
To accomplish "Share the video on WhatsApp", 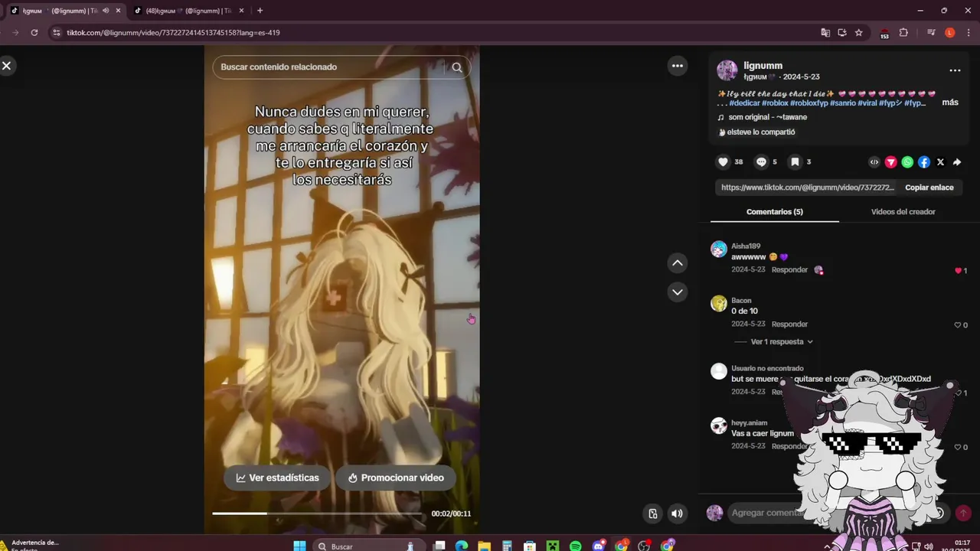I will (x=907, y=162).
